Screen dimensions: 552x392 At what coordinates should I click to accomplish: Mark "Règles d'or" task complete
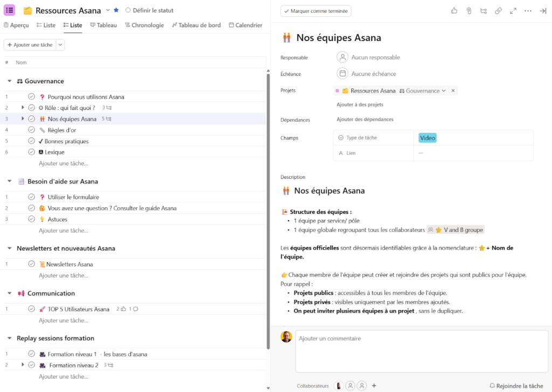coord(31,130)
